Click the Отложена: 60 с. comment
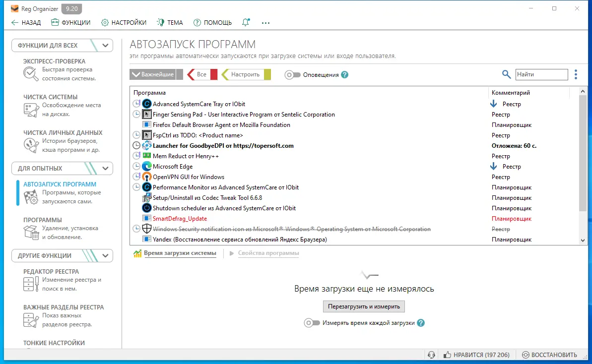The image size is (592, 364). point(514,146)
